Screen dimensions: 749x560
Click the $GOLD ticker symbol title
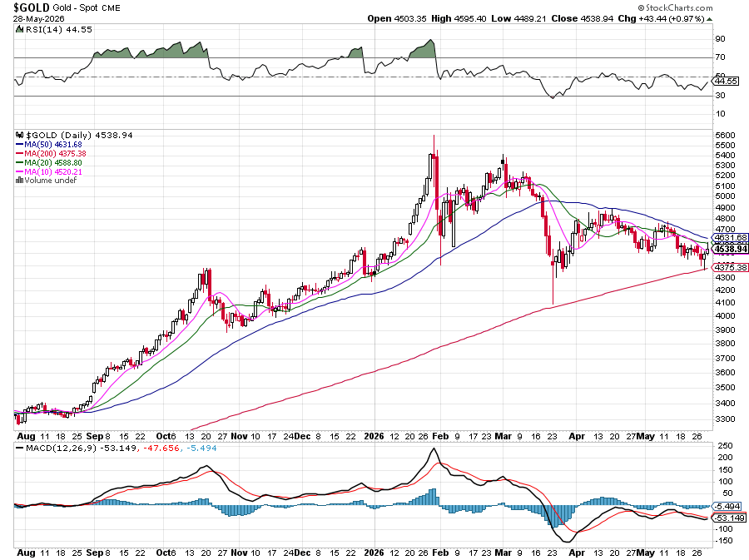tap(32, 7)
